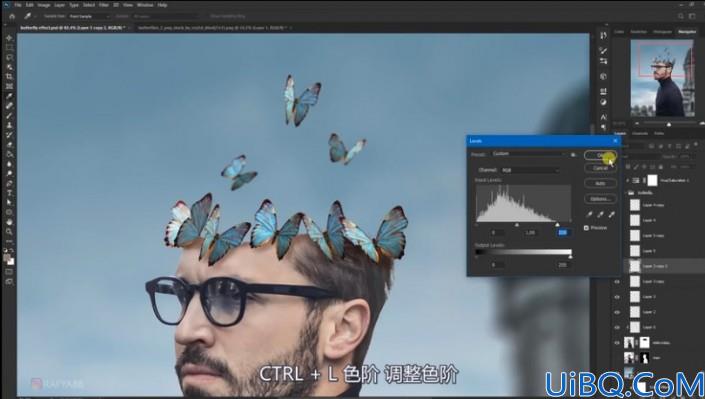Image resolution: width=705 pixels, height=399 pixels.
Task: Toggle visibility of the masked man layer group
Action: point(617,343)
